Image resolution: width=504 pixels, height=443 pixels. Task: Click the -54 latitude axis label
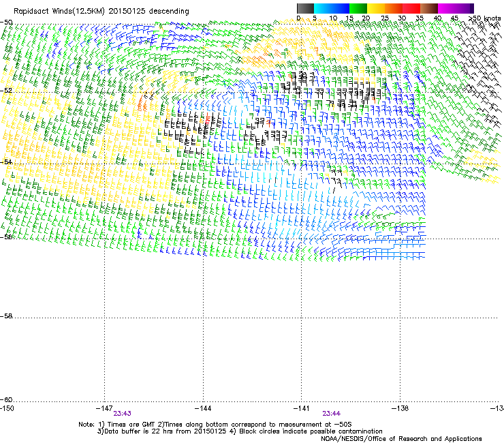pos(6,162)
